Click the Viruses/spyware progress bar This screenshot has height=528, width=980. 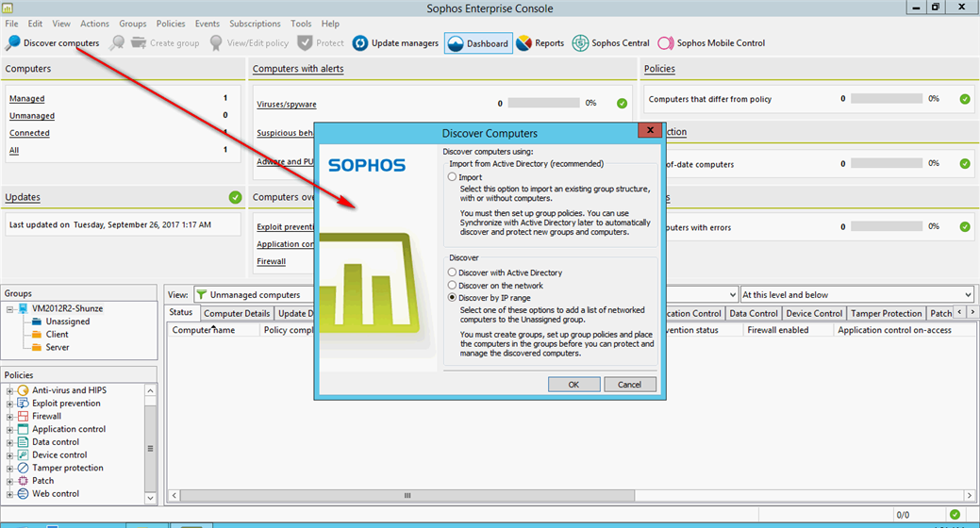click(x=543, y=103)
